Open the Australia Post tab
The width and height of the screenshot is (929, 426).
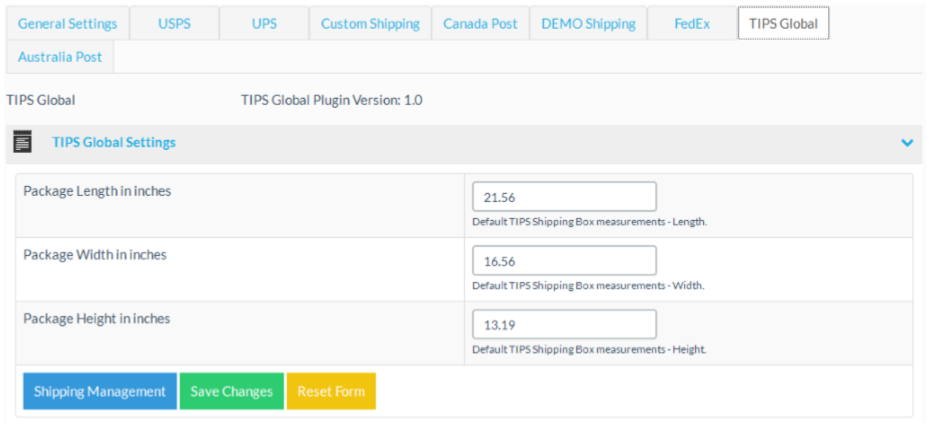[x=60, y=57]
